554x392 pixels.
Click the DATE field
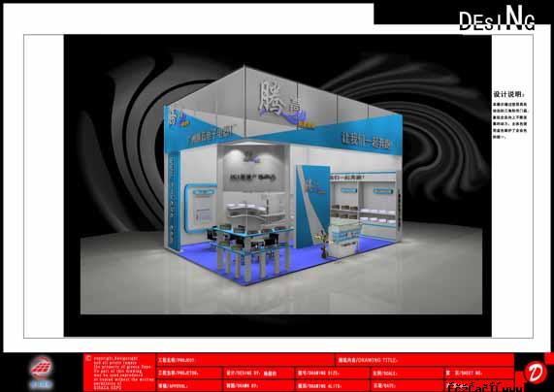point(407,385)
